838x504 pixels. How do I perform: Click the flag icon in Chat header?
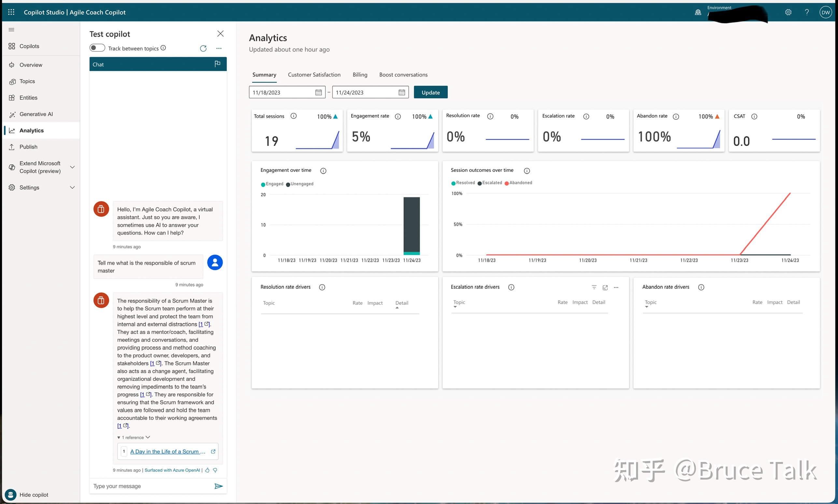[x=217, y=64]
